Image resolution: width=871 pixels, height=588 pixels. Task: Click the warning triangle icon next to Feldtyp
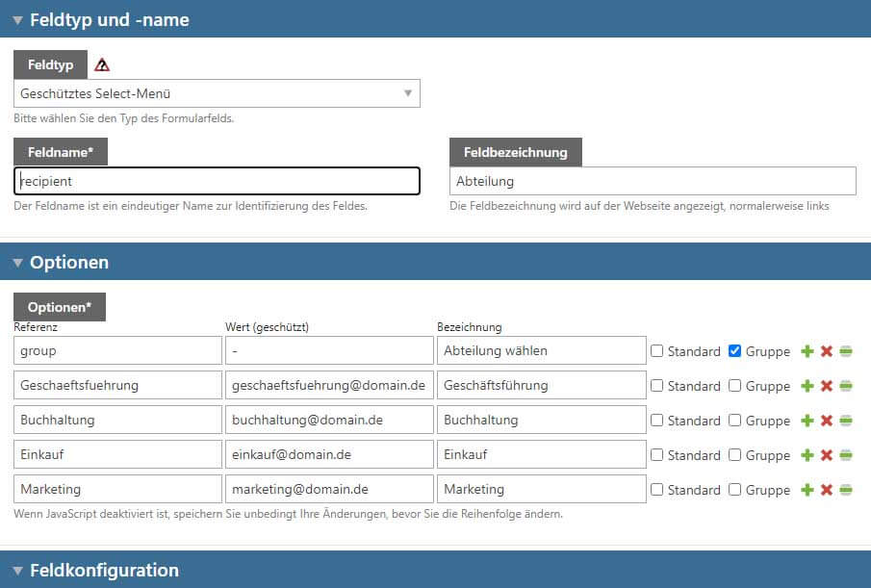pyautogui.click(x=102, y=65)
